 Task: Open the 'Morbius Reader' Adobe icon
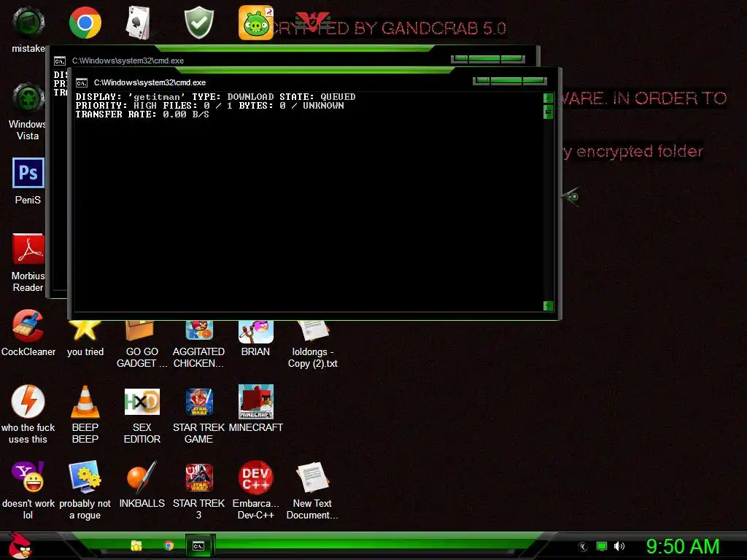pos(28,262)
